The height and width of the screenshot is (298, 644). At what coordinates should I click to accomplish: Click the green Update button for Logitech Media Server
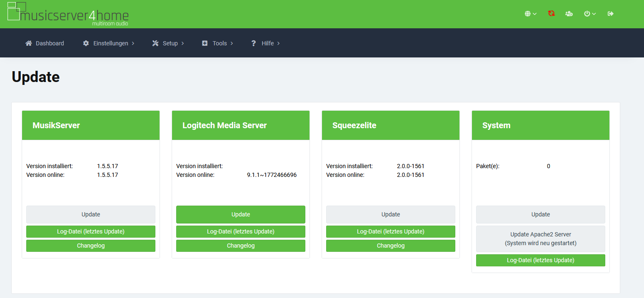click(x=241, y=214)
